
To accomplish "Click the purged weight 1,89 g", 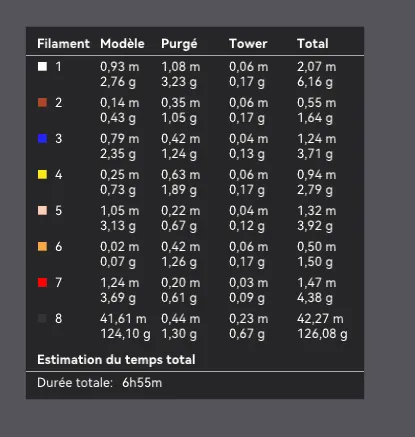I will (x=179, y=190).
